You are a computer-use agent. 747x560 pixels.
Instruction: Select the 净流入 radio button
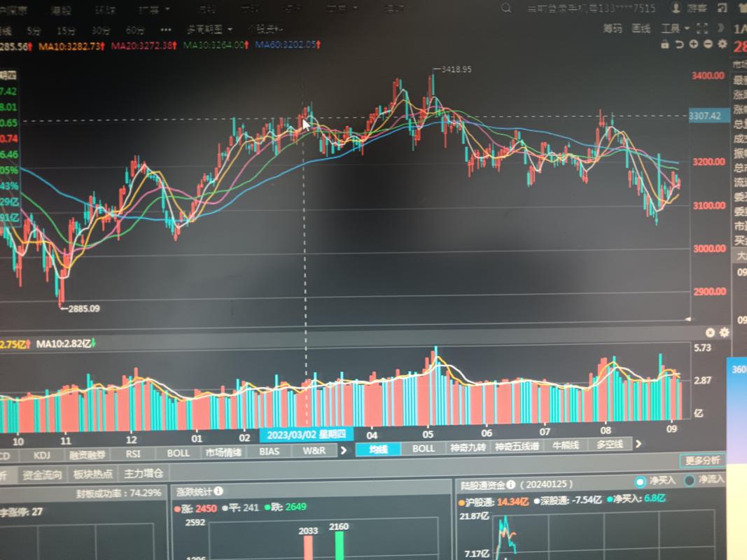(x=690, y=481)
